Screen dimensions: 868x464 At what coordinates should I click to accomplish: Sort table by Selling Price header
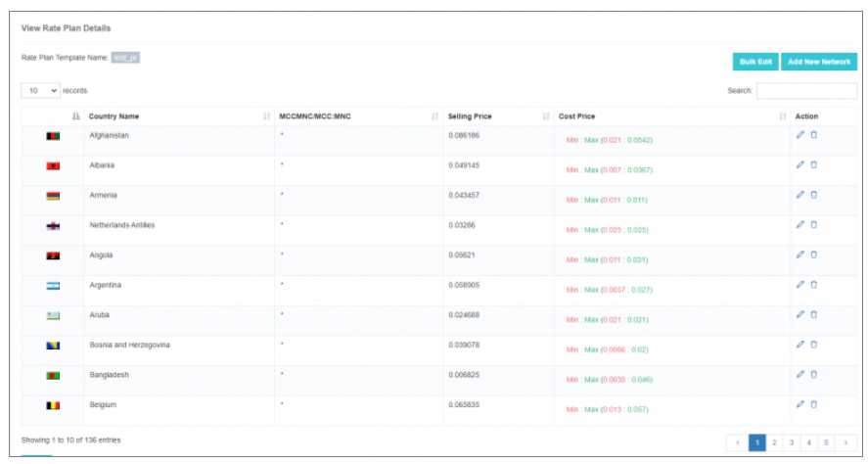coord(470,116)
